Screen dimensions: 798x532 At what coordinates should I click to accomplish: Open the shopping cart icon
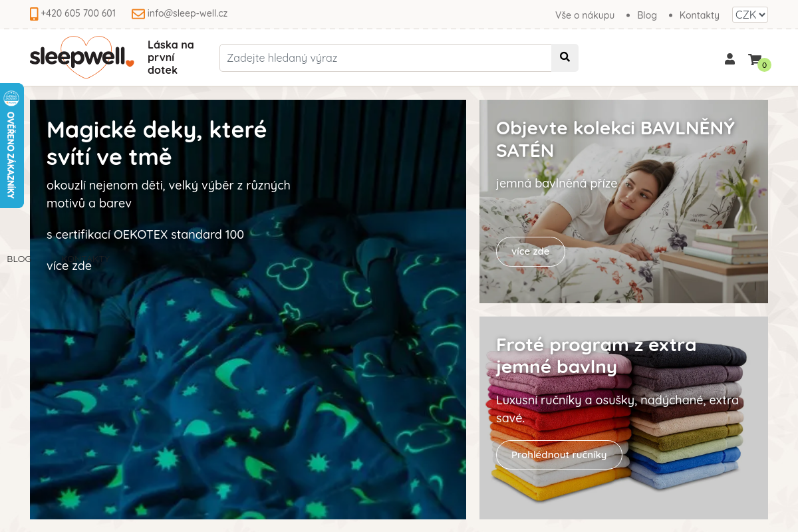754,59
